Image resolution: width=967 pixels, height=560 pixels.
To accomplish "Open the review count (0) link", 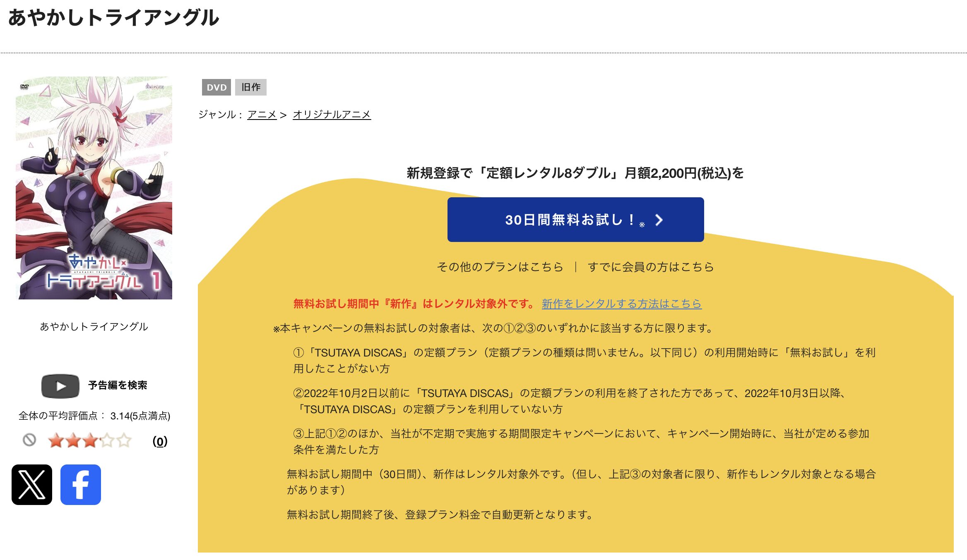I will click(x=160, y=441).
